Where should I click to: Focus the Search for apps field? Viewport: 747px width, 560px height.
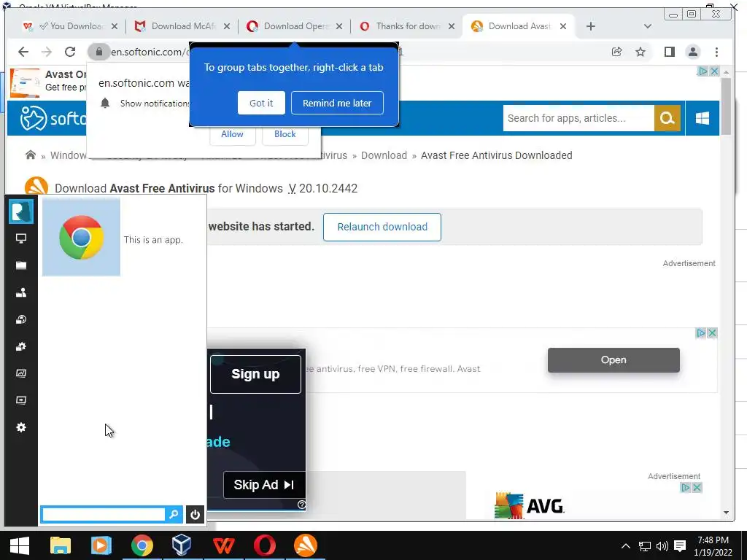[578, 118]
